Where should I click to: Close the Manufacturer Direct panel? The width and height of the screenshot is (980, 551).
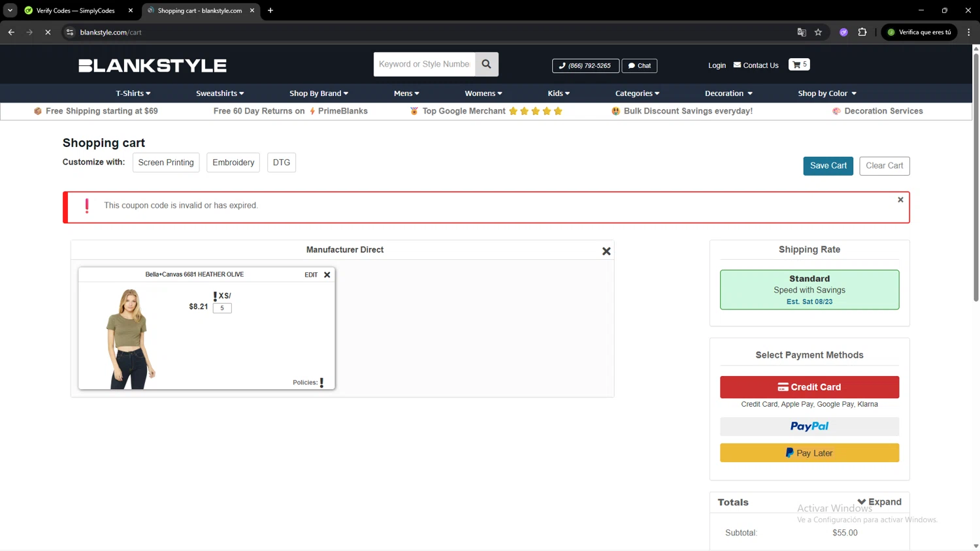tap(606, 251)
